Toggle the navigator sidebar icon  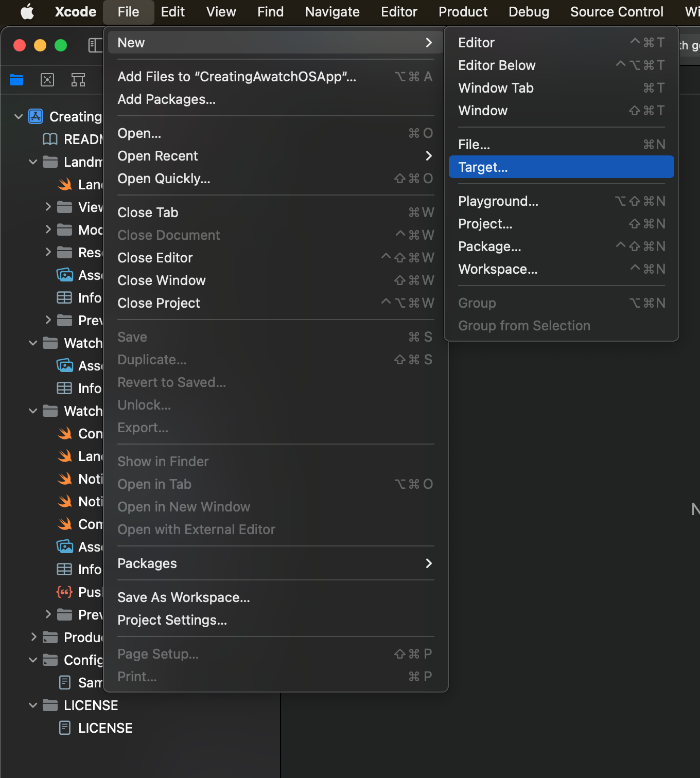click(x=95, y=45)
